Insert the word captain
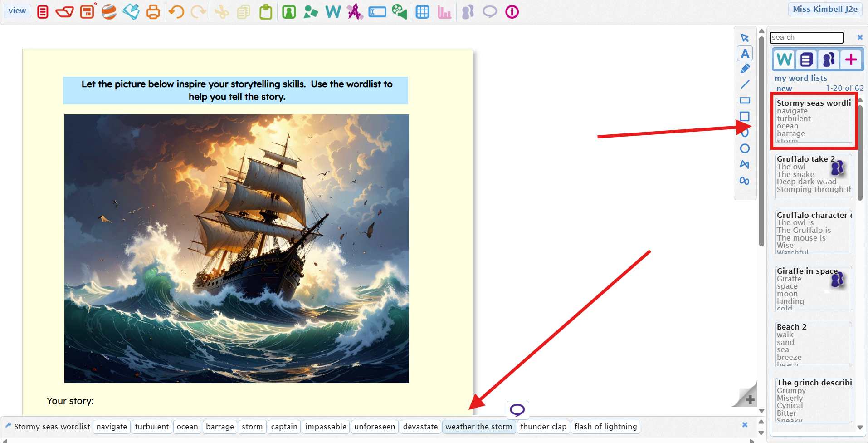868x443 pixels. click(x=284, y=427)
